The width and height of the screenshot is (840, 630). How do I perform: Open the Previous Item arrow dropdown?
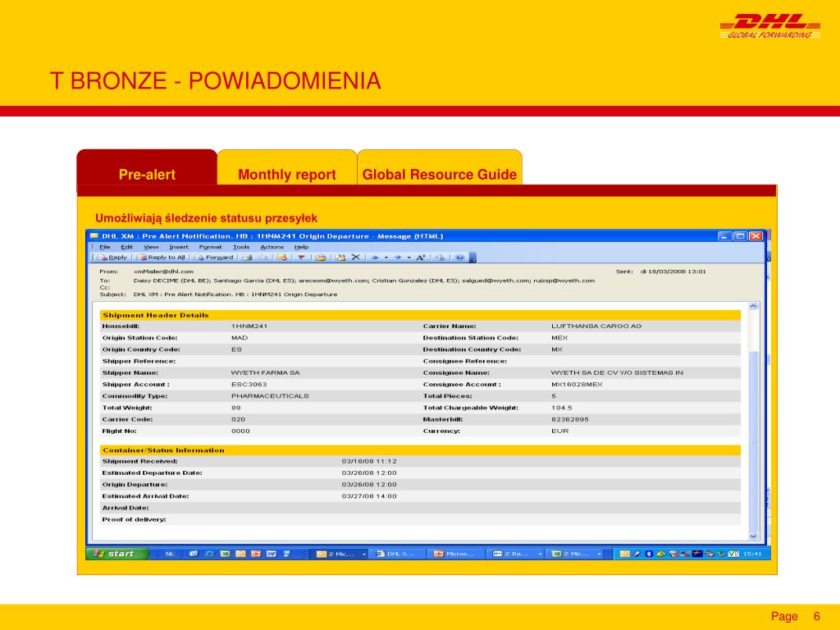click(386, 258)
